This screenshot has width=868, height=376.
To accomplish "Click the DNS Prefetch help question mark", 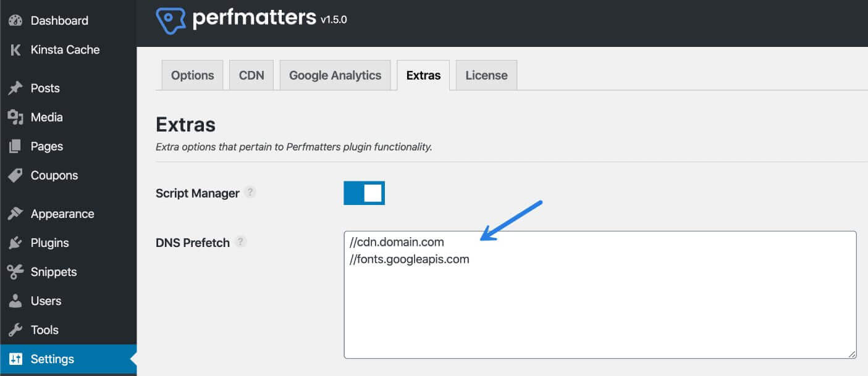I will click(241, 242).
